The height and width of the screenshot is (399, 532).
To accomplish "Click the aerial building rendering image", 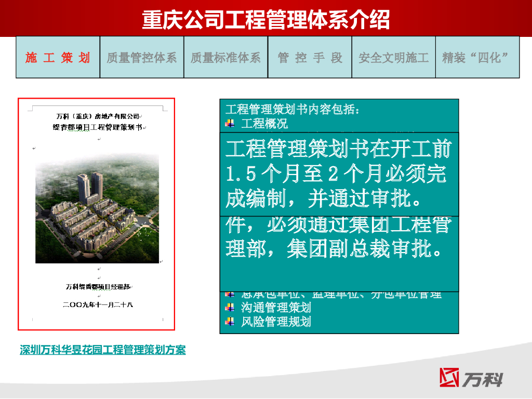I will [x=97, y=208].
